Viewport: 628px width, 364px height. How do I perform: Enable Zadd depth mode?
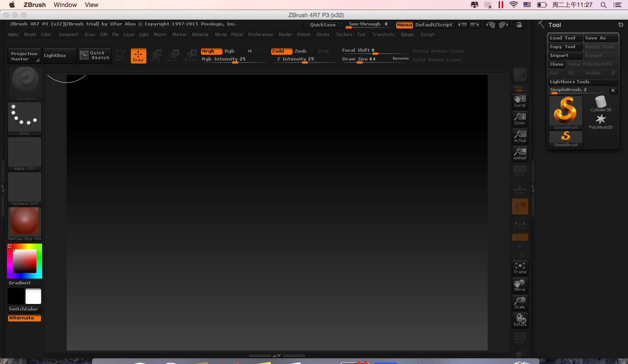282,51
